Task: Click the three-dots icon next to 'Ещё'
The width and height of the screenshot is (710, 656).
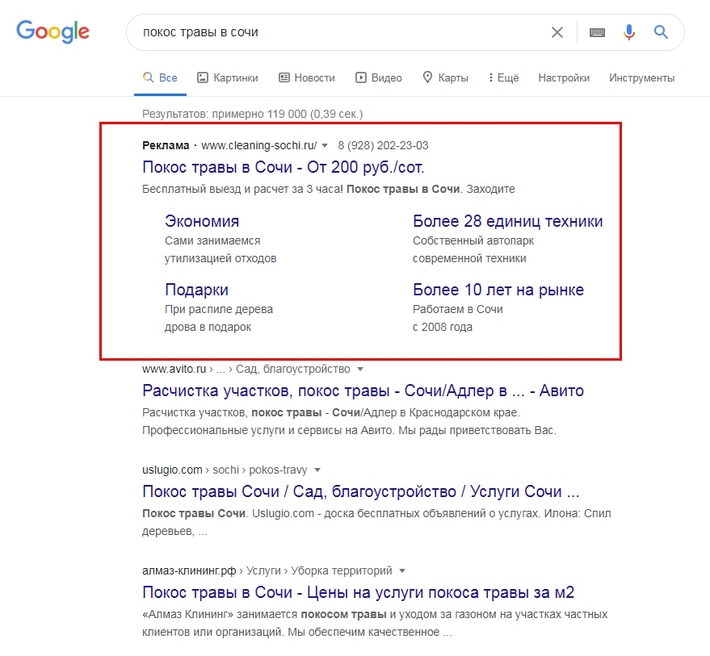Action: (x=491, y=78)
